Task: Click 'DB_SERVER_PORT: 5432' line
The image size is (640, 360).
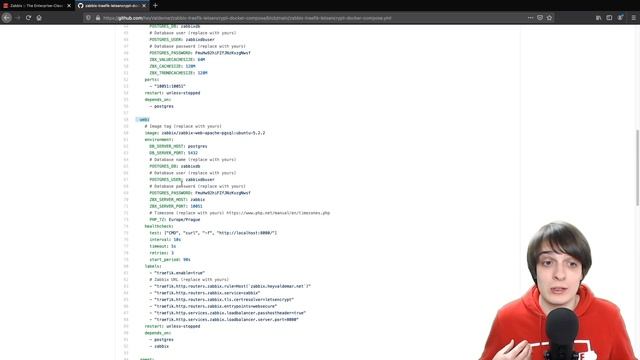Action: (x=173, y=153)
